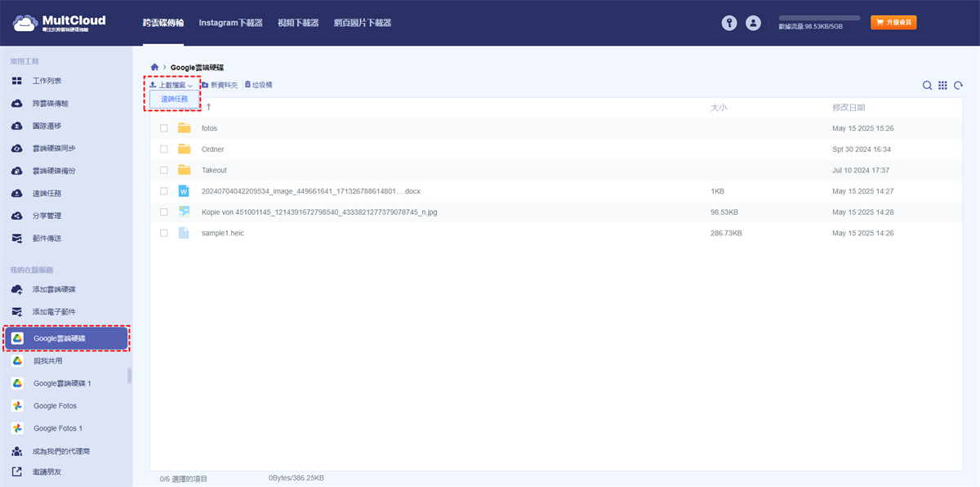980x487 pixels.
Task: Open the 郵件傳送 email icon
Action: coord(16,239)
